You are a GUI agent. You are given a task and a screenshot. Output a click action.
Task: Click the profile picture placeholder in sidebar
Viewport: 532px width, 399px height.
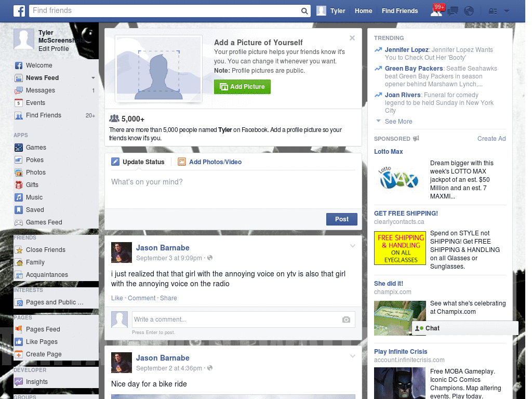tap(24, 39)
